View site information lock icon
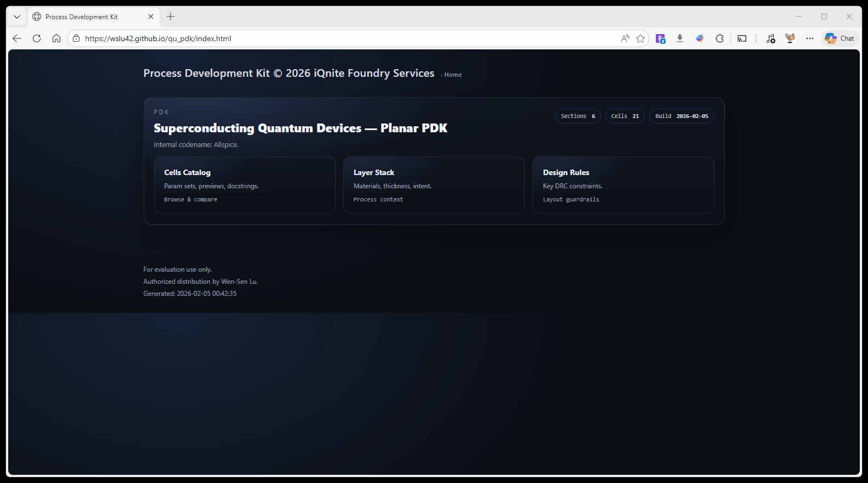The width and height of the screenshot is (868, 483). tap(76, 38)
